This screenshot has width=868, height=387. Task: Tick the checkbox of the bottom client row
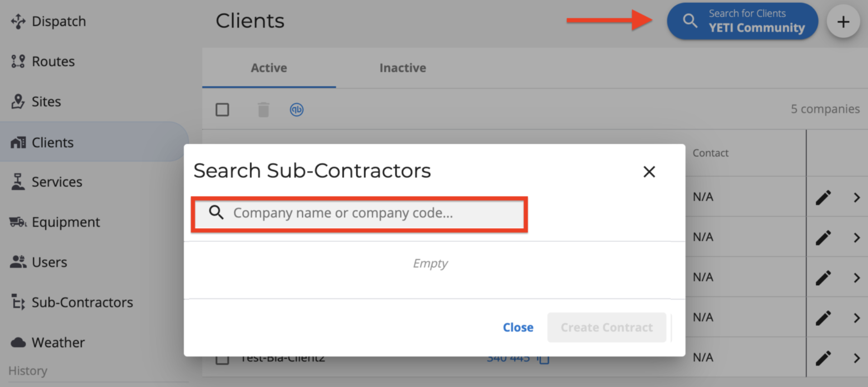tap(222, 360)
